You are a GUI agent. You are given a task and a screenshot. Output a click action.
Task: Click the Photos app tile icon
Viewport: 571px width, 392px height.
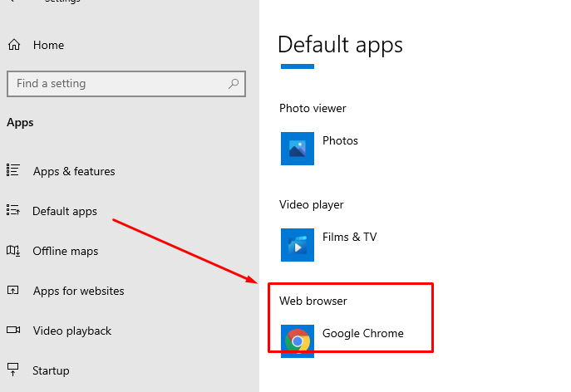click(298, 149)
